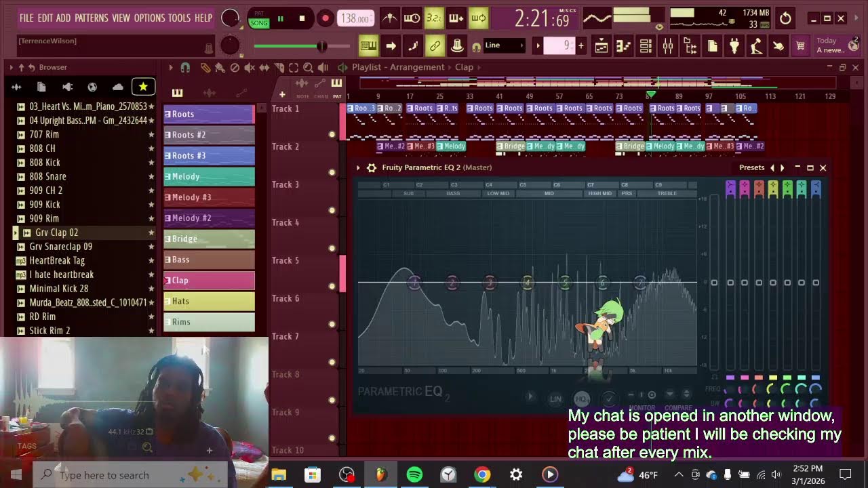Click the plug icon in toolbar
This screenshot has width=868, height=488.
click(734, 46)
